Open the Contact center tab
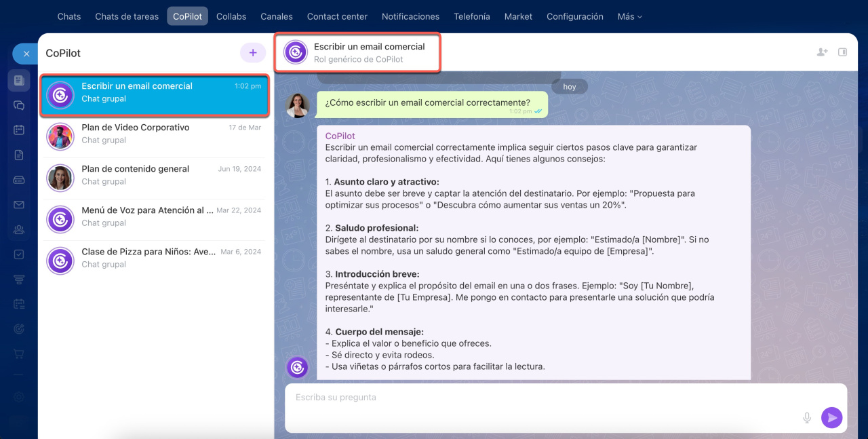This screenshot has height=439, width=868. tap(337, 16)
